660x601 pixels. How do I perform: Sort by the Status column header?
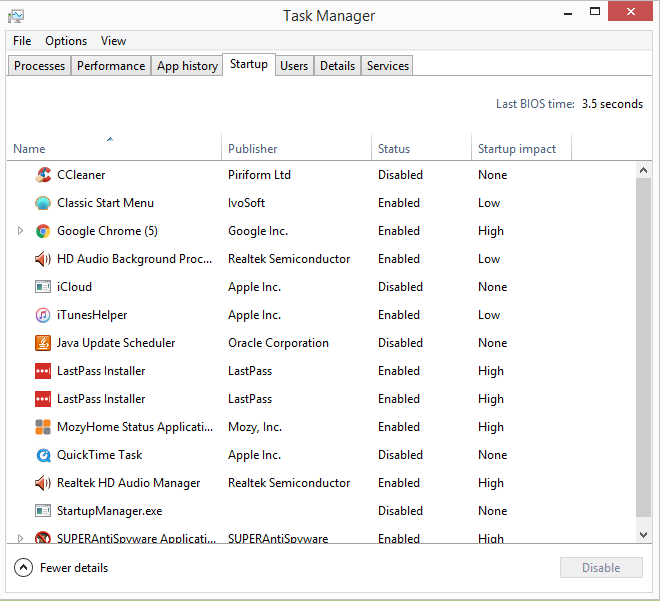(421, 147)
